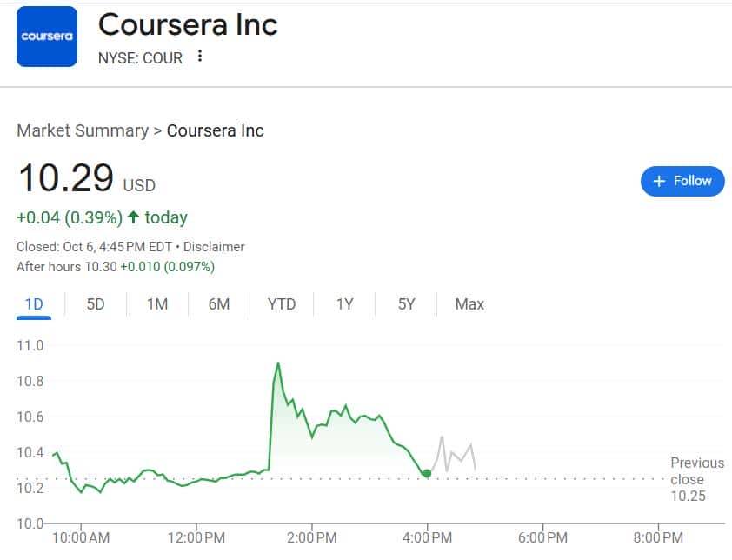Select the 6M chart range tab
The image size is (732, 560).
click(219, 304)
